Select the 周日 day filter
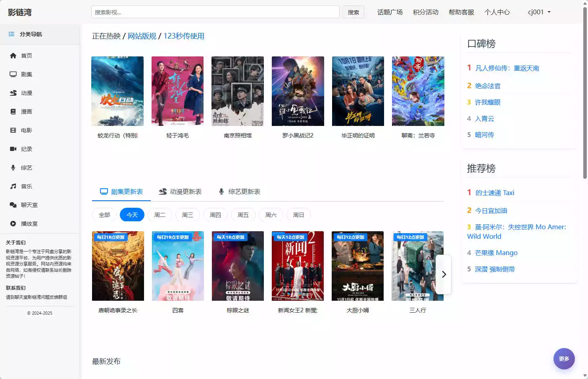Image resolution: width=588 pixels, height=379 pixels. [299, 215]
